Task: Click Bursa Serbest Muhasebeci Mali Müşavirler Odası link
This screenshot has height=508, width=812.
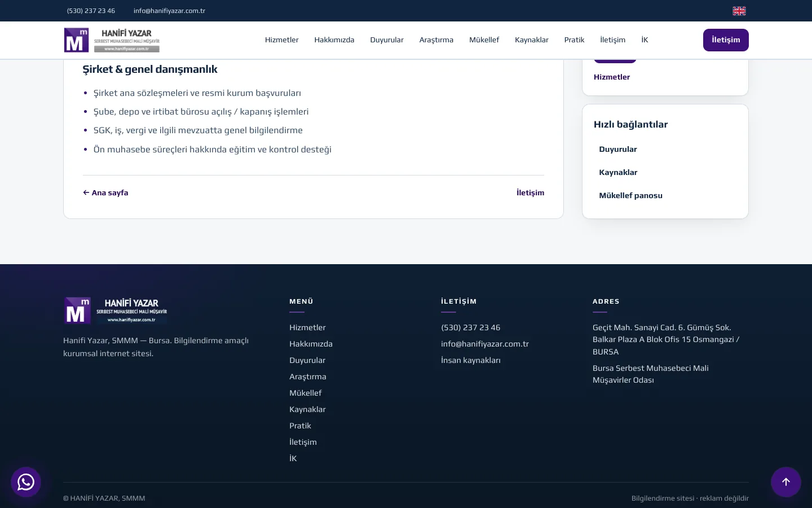Action: 651,374
